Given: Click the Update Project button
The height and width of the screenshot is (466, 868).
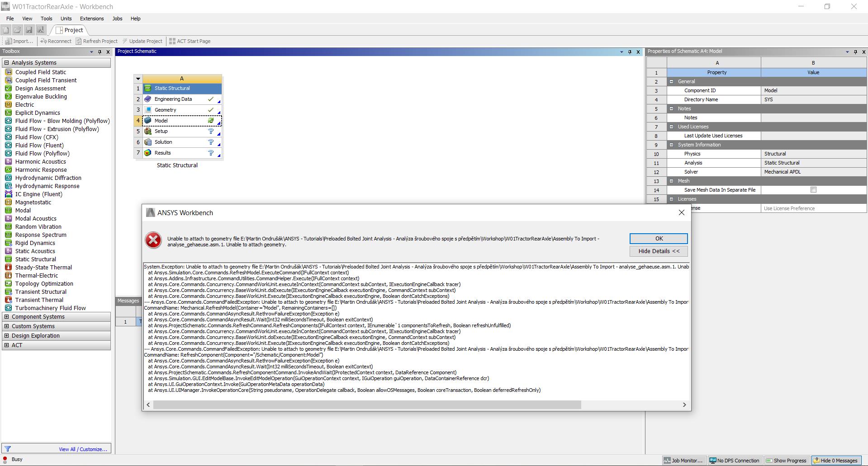Looking at the screenshot, I should 142,41.
